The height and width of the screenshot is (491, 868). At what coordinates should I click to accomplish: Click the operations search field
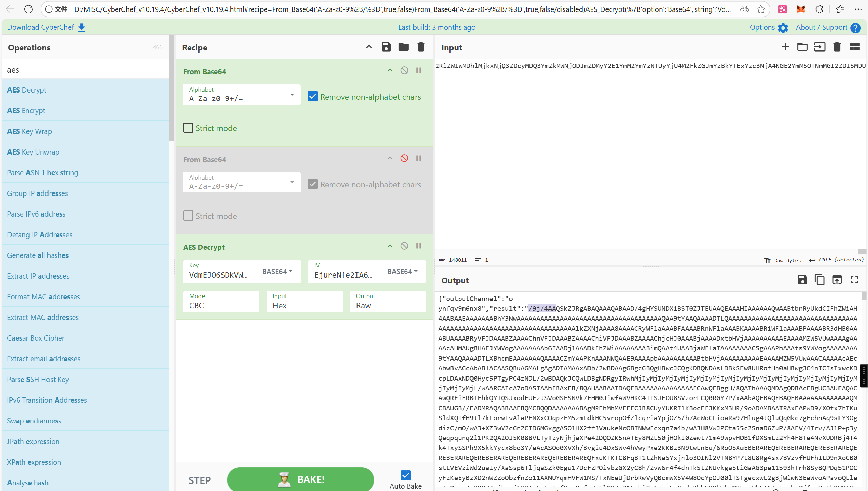(x=85, y=70)
